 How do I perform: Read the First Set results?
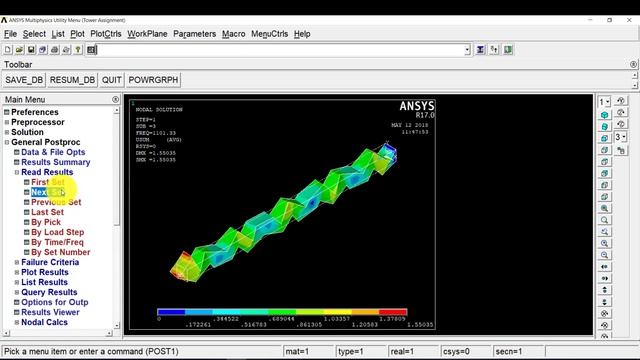click(x=48, y=182)
